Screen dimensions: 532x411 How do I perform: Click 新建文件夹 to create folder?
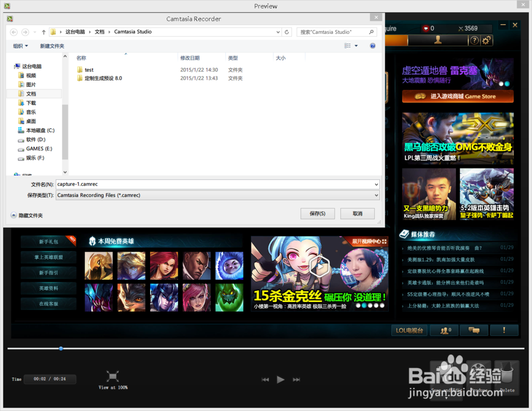tap(52, 46)
